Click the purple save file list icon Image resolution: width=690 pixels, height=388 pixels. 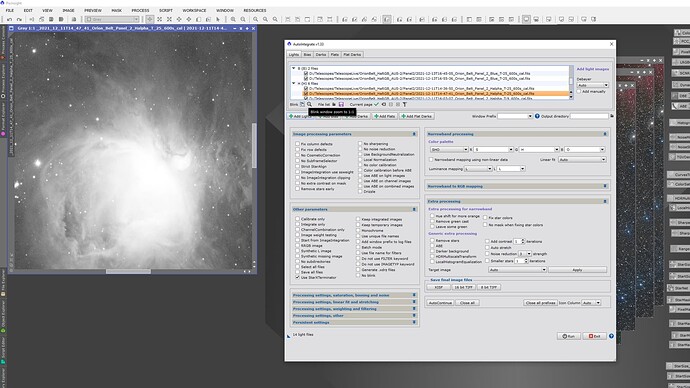pyautogui.click(x=341, y=104)
